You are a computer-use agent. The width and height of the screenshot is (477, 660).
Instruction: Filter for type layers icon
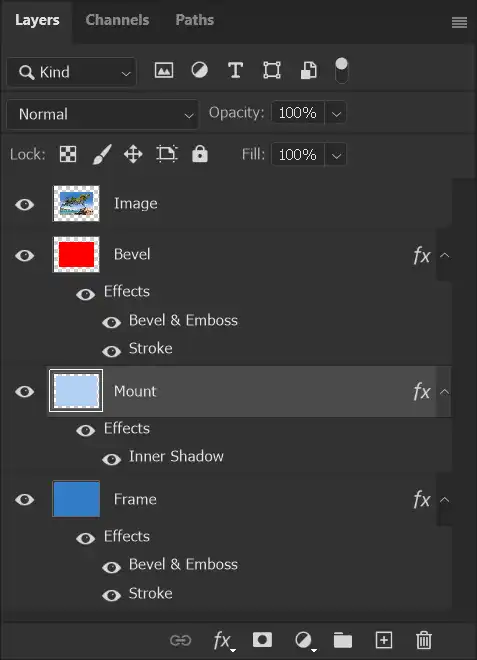point(235,70)
